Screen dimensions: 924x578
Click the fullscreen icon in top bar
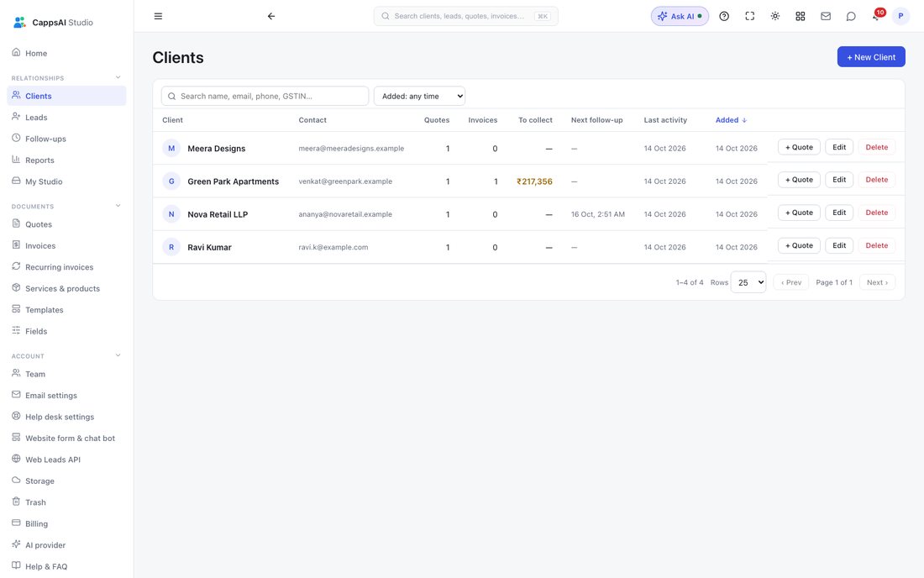pos(749,16)
